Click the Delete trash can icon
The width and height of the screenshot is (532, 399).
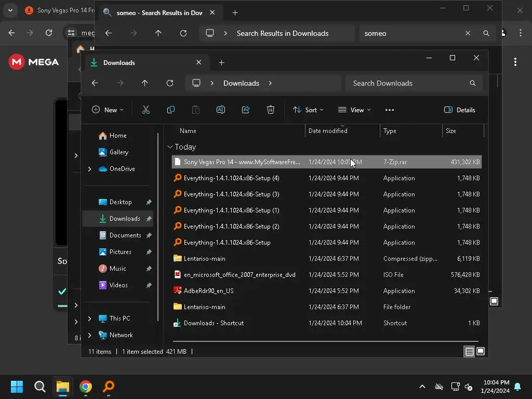click(270, 110)
